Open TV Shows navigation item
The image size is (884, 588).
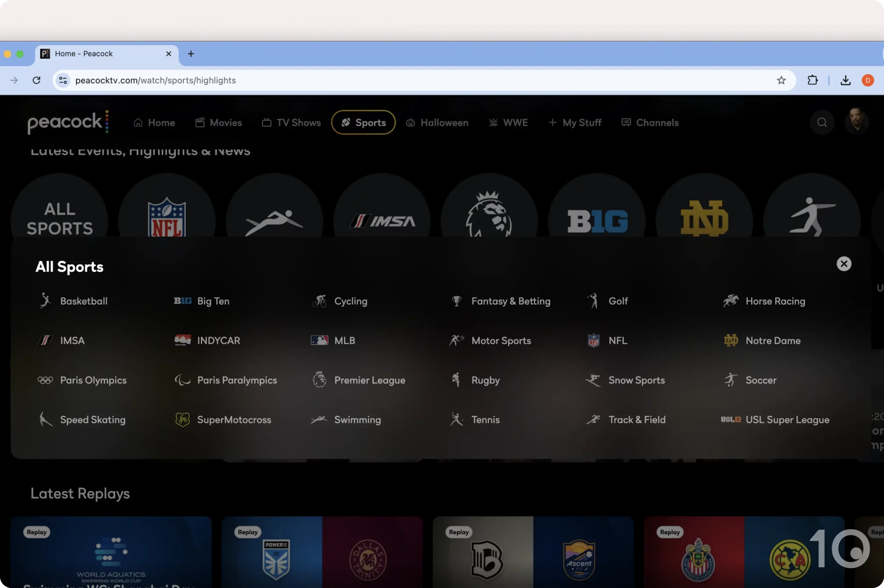pos(291,122)
